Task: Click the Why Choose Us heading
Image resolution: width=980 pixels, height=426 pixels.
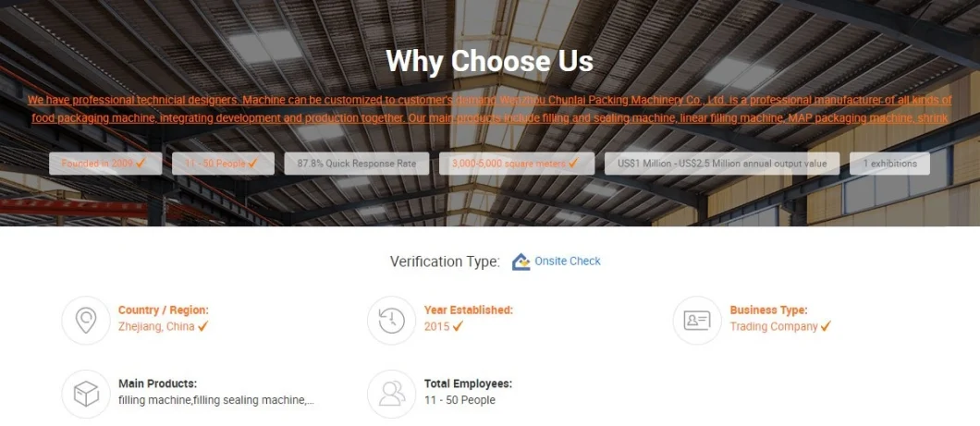Action: pyautogui.click(x=489, y=61)
